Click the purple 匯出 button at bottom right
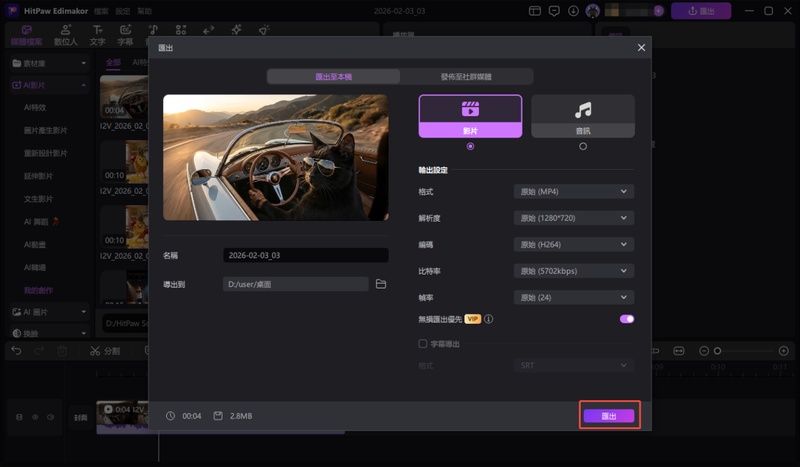Image resolution: width=800 pixels, height=467 pixels. (609, 415)
